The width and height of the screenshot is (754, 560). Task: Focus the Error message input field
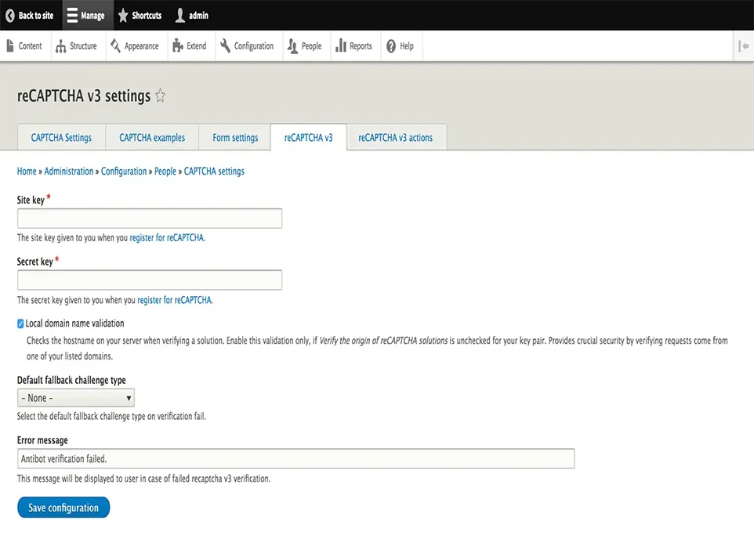(x=295, y=459)
